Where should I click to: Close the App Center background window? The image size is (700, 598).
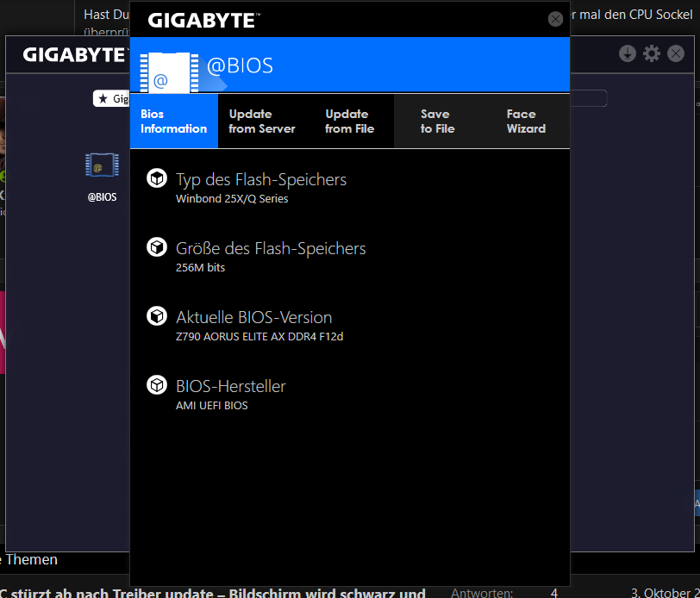[676, 53]
